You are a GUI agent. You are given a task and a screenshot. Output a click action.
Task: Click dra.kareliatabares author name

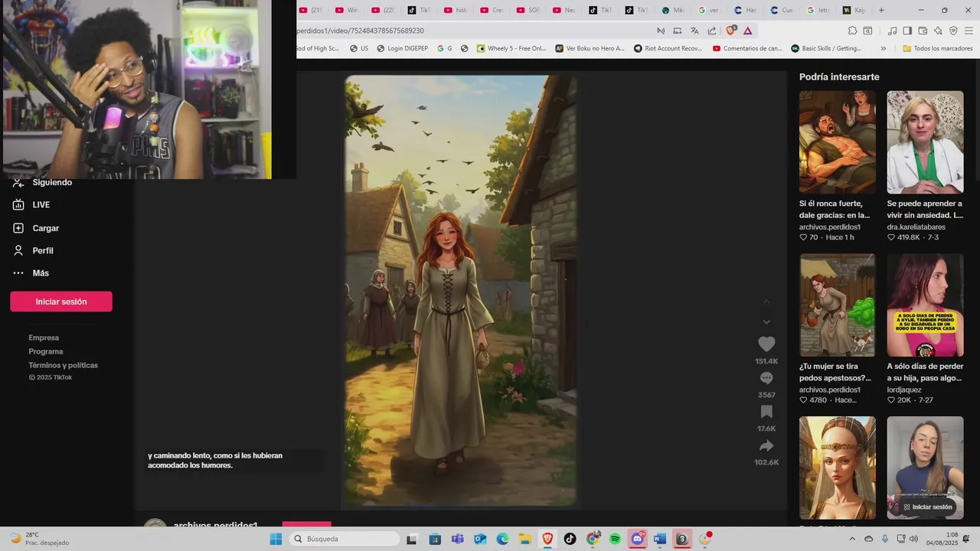[916, 227]
